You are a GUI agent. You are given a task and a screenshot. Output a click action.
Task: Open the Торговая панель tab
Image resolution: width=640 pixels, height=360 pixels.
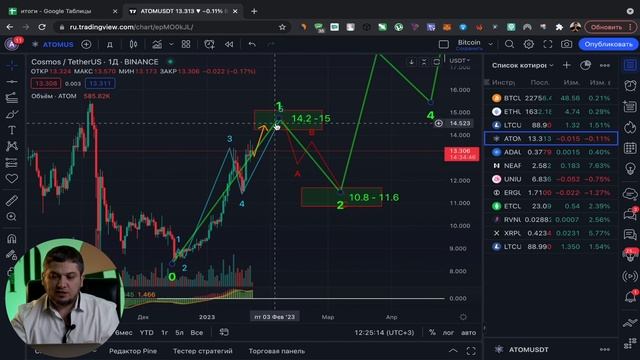[277, 351]
